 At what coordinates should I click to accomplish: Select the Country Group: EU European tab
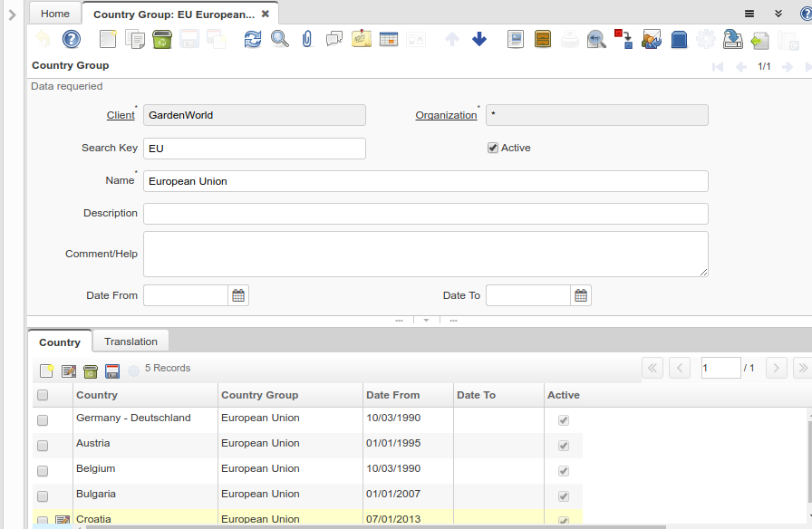(174, 14)
